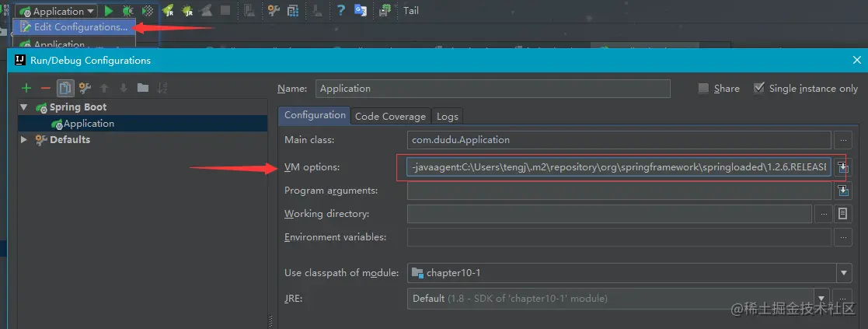This screenshot has width=868, height=329.
Task: Click into the Program arguments field
Action: [619, 191]
